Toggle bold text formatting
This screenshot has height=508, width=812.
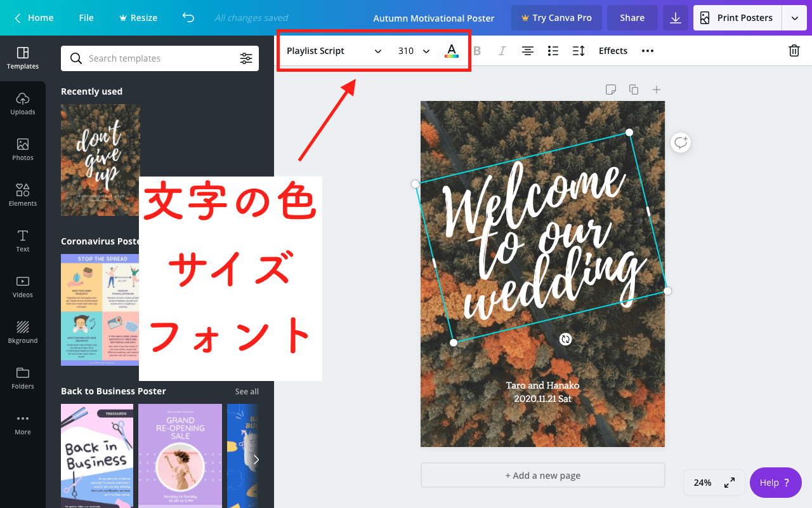477,51
